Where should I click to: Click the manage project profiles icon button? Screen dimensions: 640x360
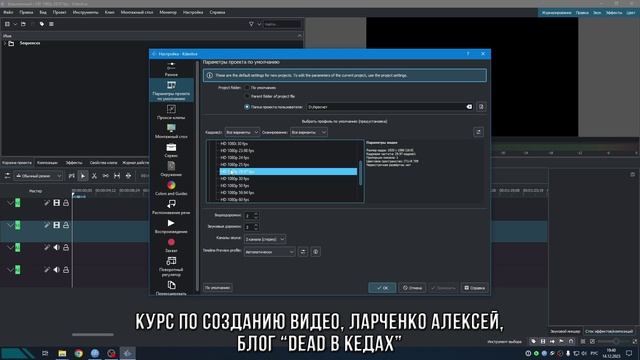coord(478,132)
